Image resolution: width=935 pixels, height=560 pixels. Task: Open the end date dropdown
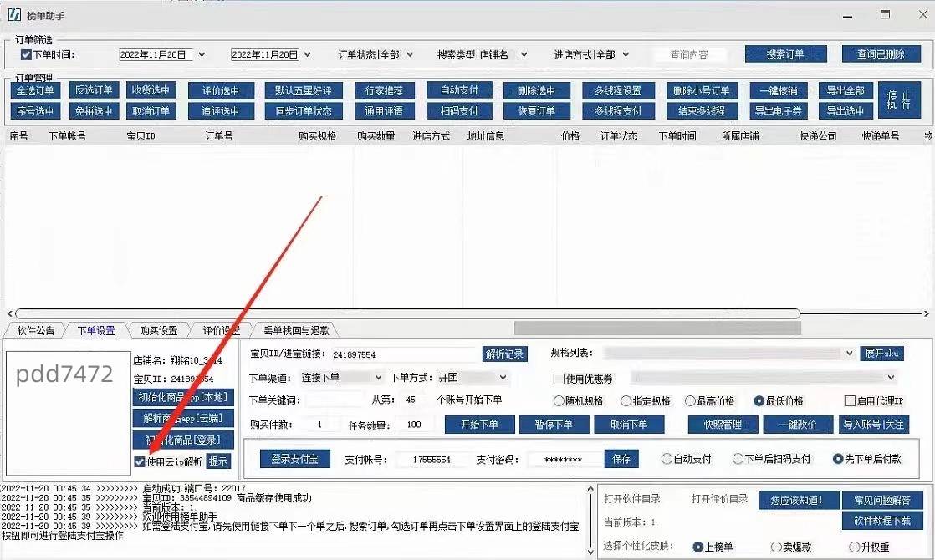pos(307,55)
